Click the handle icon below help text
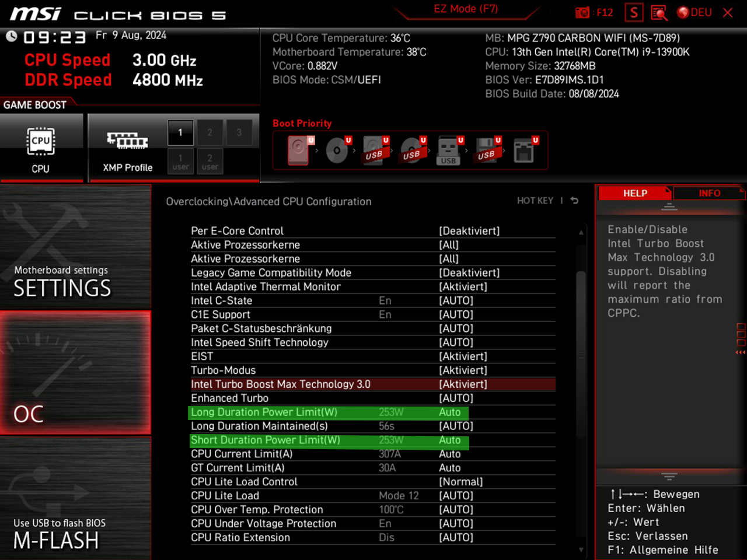The height and width of the screenshot is (560, 747). pos(669,476)
